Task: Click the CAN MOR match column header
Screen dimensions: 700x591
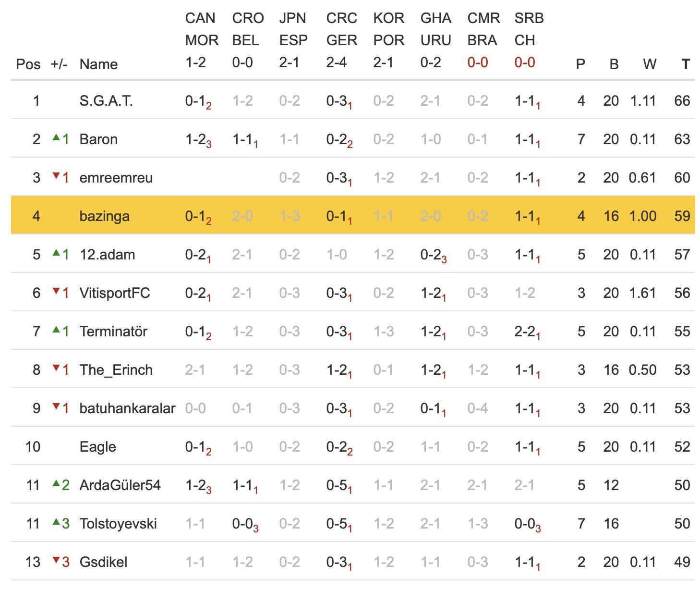Action: [x=201, y=29]
